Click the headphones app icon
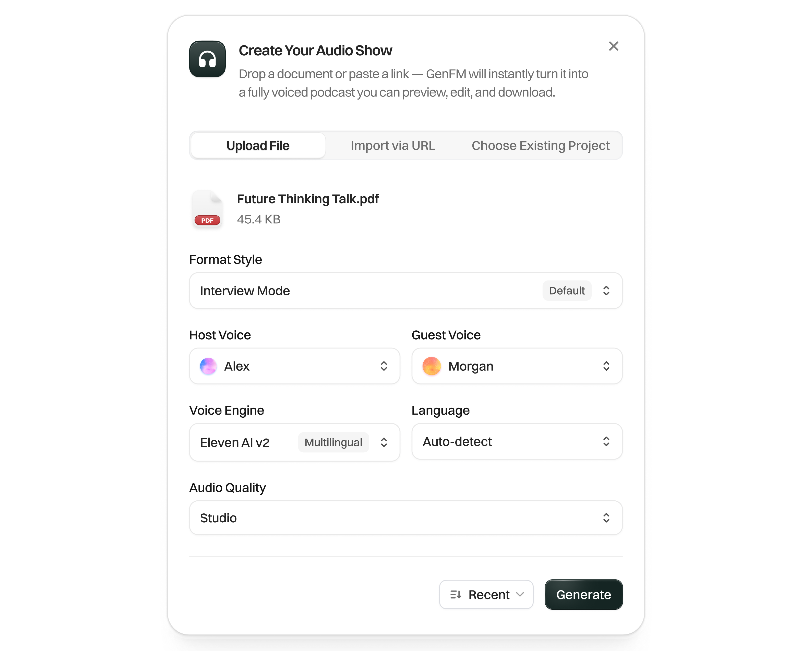The width and height of the screenshot is (812, 651). click(x=207, y=59)
